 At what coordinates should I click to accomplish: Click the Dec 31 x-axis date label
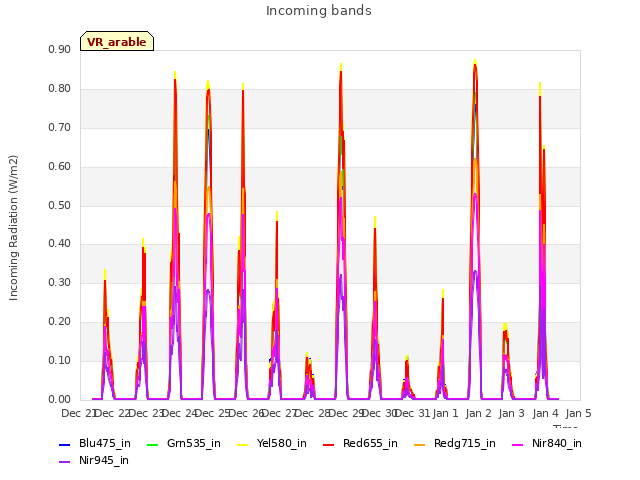pyautogui.click(x=413, y=413)
